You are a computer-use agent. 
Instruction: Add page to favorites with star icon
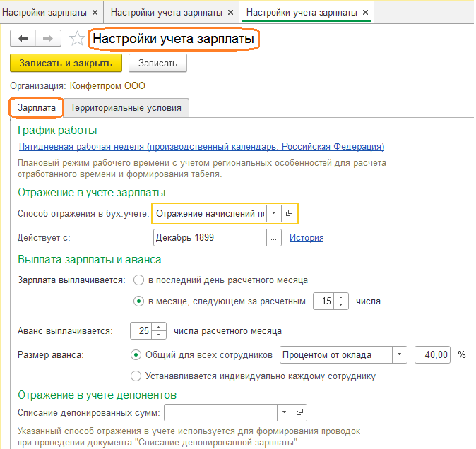point(77,40)
